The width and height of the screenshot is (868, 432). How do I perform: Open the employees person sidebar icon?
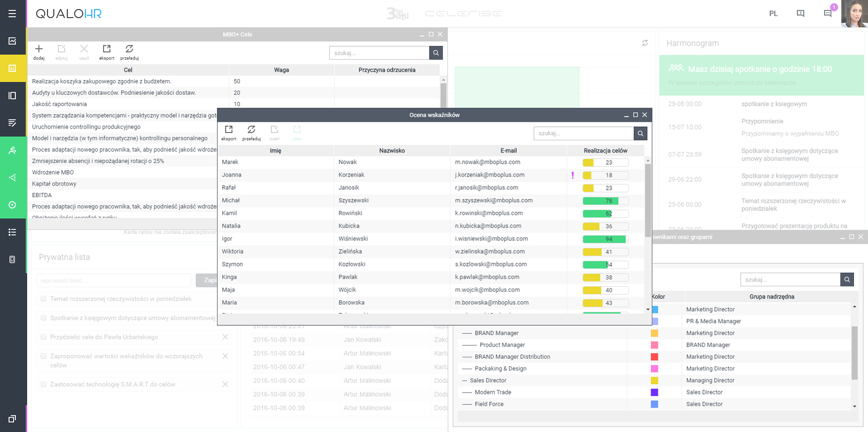[x=12, y=150]
